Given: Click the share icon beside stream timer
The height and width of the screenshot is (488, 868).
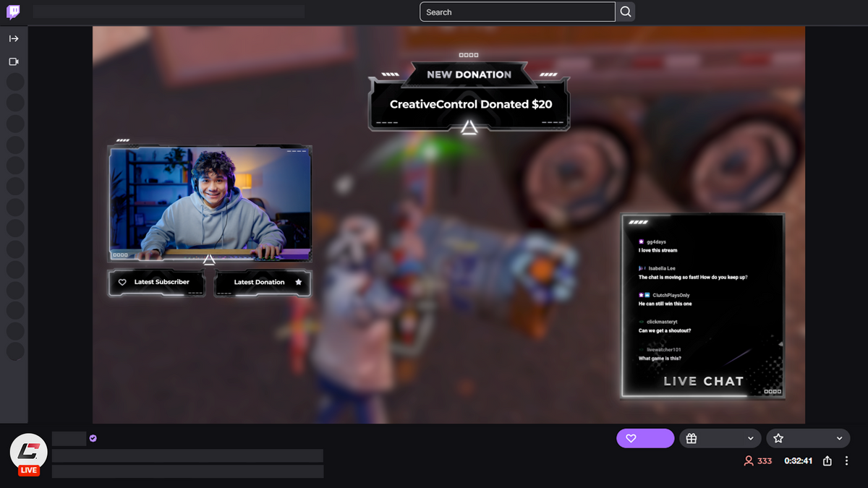Looking at the screenshot, I should tap(827, 461).
